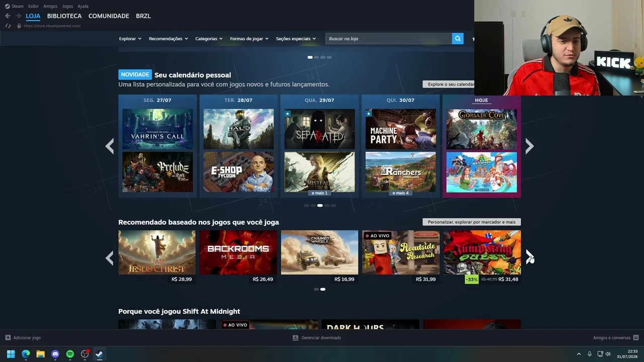Select the last calendar pagination dot
This screenshot has height=362, width=644.
[x=333, y=206]
